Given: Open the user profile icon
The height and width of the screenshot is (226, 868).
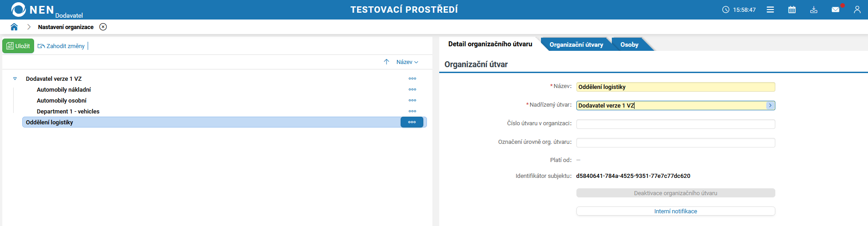Looking at the screenshot, I should 857,10.
